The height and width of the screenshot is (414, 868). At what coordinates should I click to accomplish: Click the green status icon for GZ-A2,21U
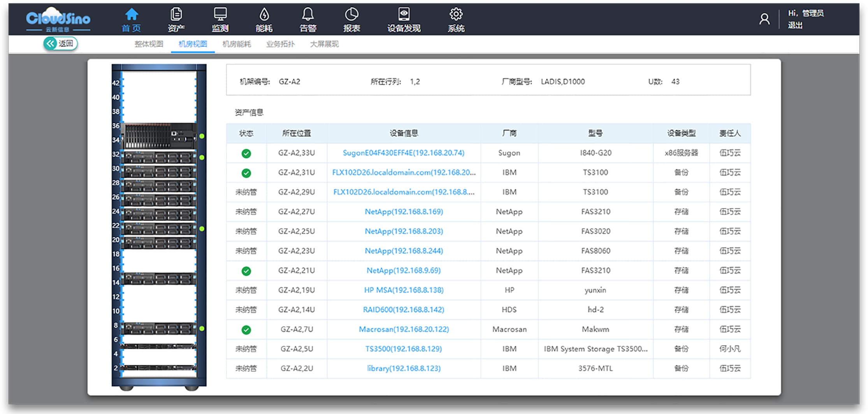tap(246, 271)
